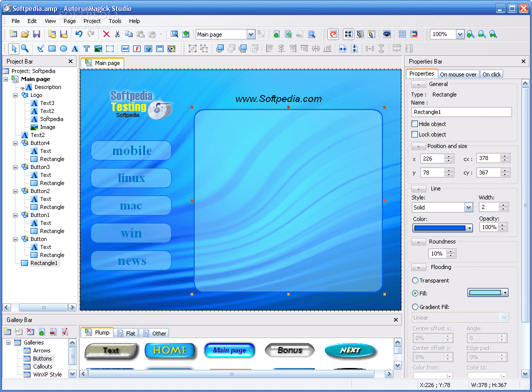The height and width of the screenshot is (392, 532).
Task: Select the outlined T text tool
Action: click(87, 48)
